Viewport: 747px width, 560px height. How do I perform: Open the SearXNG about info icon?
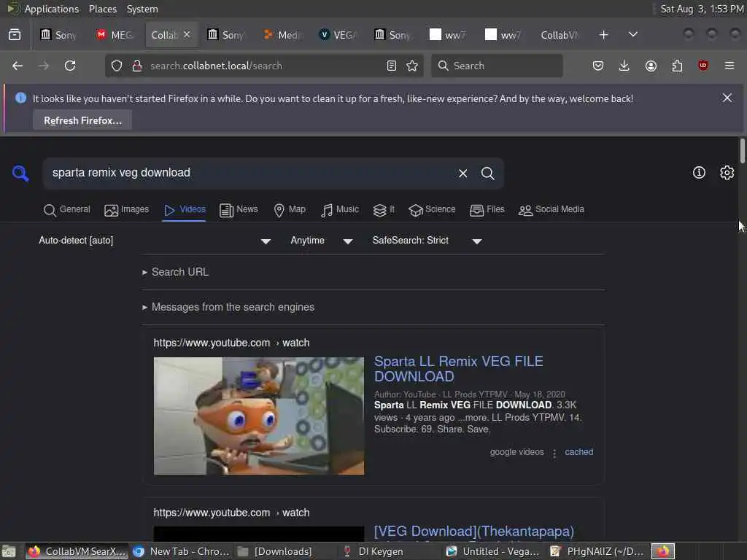(699, 172)
